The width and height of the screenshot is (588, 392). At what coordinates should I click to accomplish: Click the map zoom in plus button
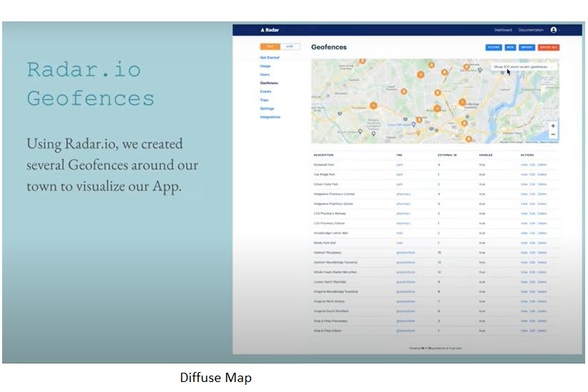[553, 126]
